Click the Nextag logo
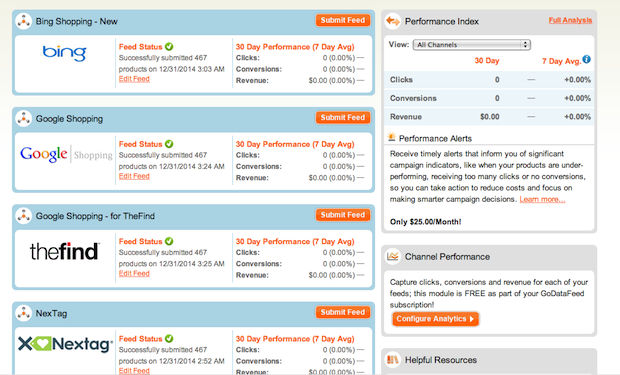The width and height of the screenshot is (620, 375). coord(65,344)
